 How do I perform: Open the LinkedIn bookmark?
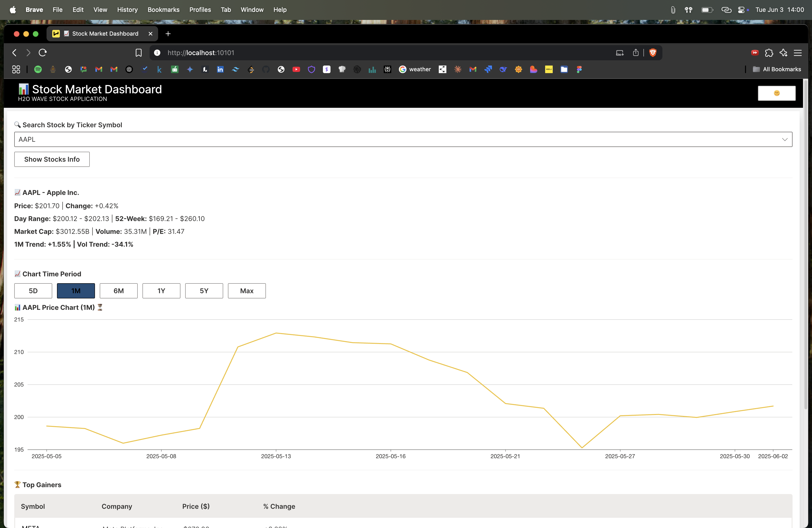pyautogui.click(x=220, y=69)
